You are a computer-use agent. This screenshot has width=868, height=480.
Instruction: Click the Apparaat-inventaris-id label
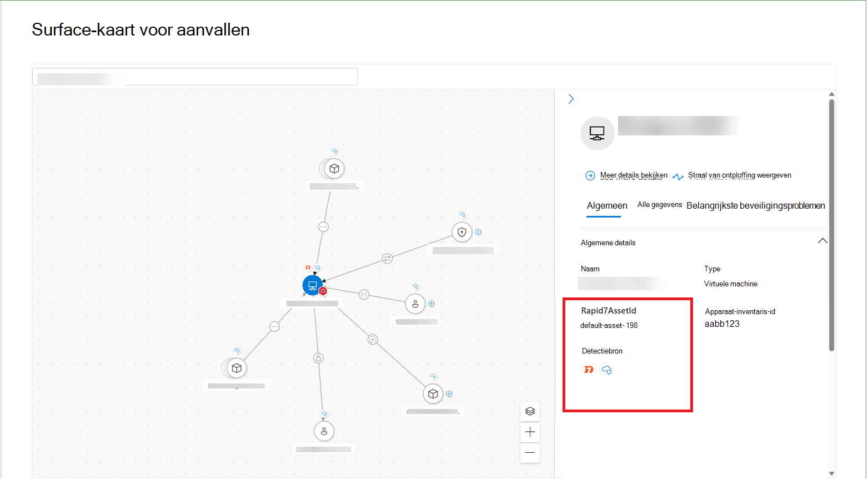coord(740,312)
